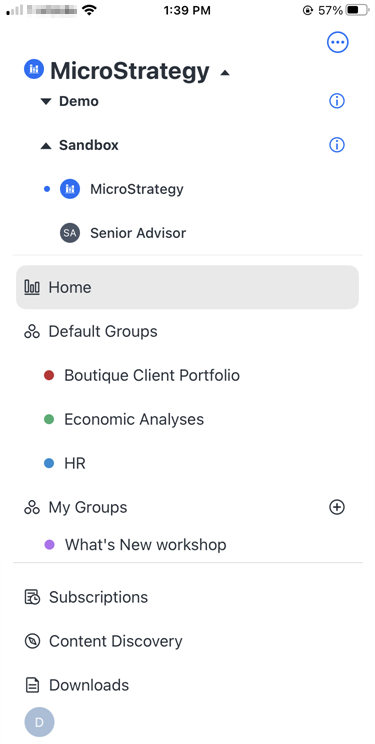375x744 pixels.
Task: Collapse the Demo environment section
Action: (46, 101)
